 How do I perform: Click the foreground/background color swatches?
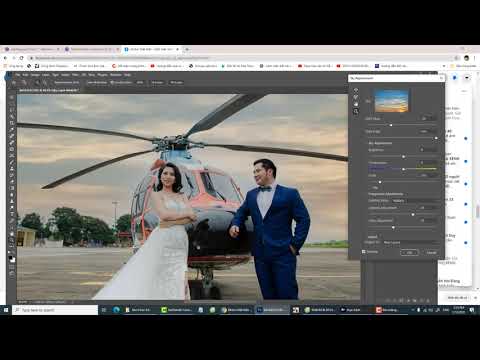(12, 259)
